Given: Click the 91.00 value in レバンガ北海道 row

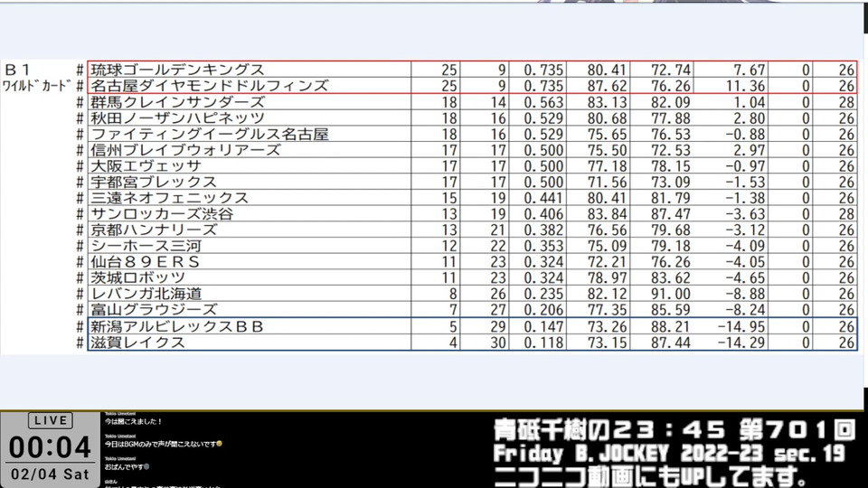Looking at the screenshot, I should [671, 295].
